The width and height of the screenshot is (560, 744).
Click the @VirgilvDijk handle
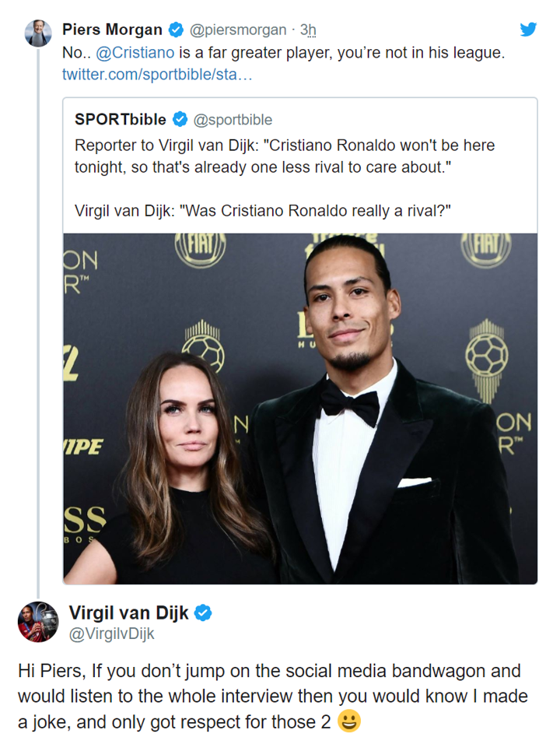coord(112,634)
